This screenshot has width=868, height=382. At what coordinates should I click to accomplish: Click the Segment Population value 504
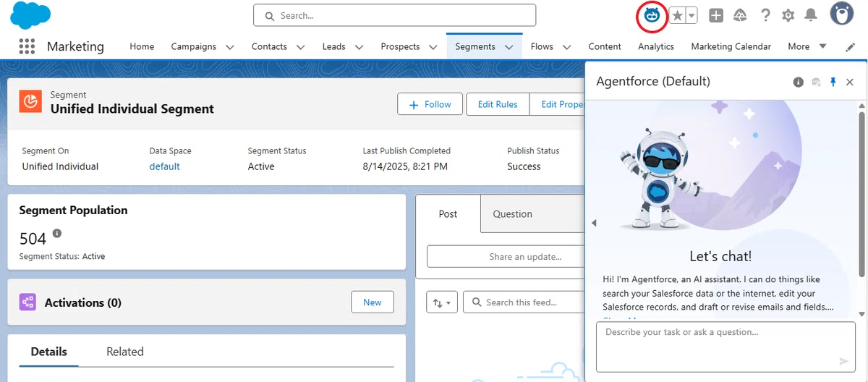pyautogui.click(x=33, y=238)
